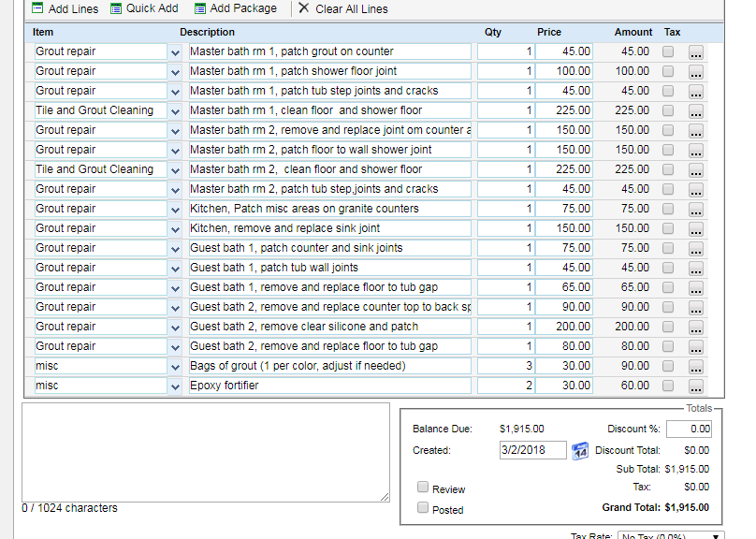Click the Discount % input field
Screen dimensions: 756x539
(688, 429)
